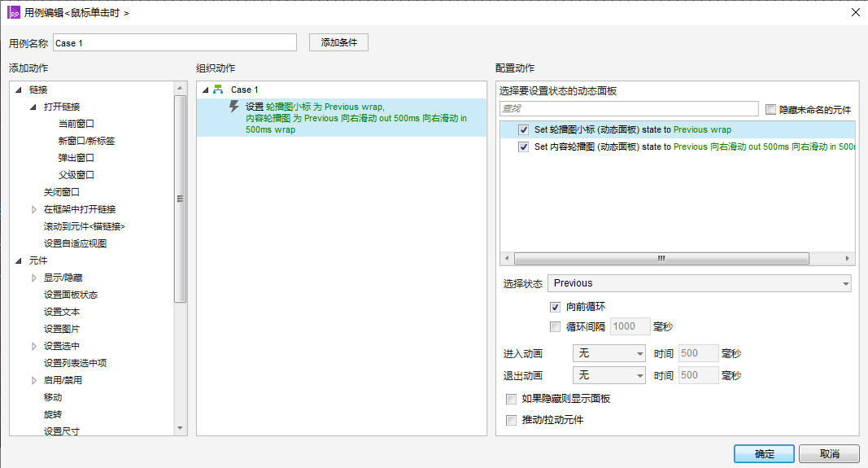Select 设置列表选中项 action
The height and width of the screenshot is (468, 868).
76,363
